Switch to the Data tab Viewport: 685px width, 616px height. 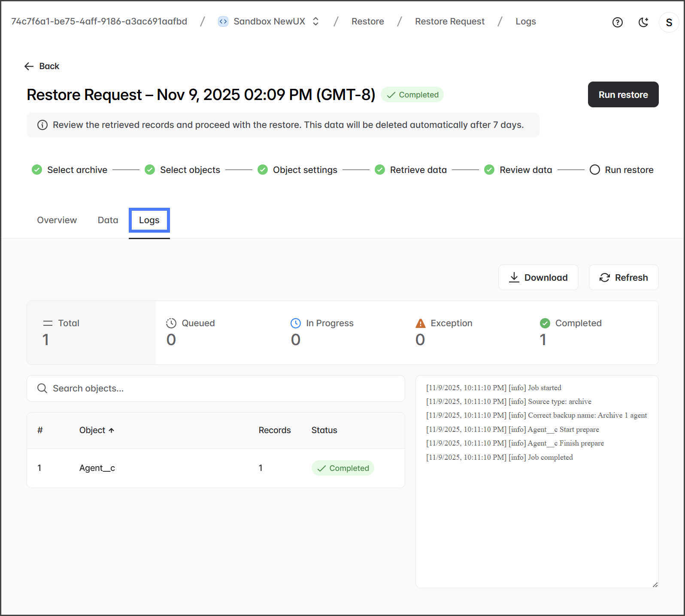coord(108,220)
